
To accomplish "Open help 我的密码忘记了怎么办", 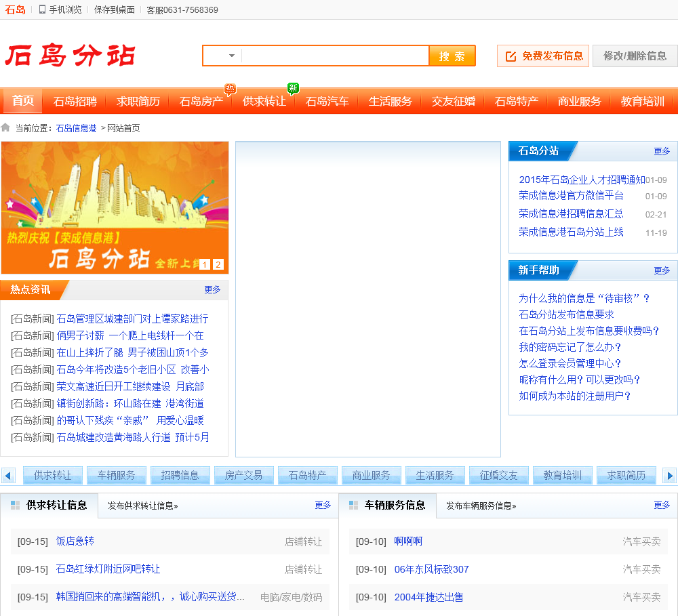I will pos(570,347).
